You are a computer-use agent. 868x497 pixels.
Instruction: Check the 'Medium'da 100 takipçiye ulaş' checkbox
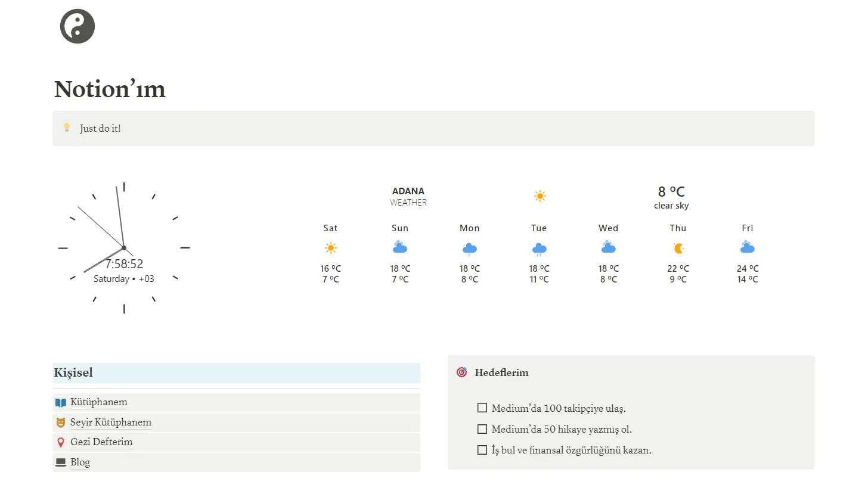click(482, 408)
